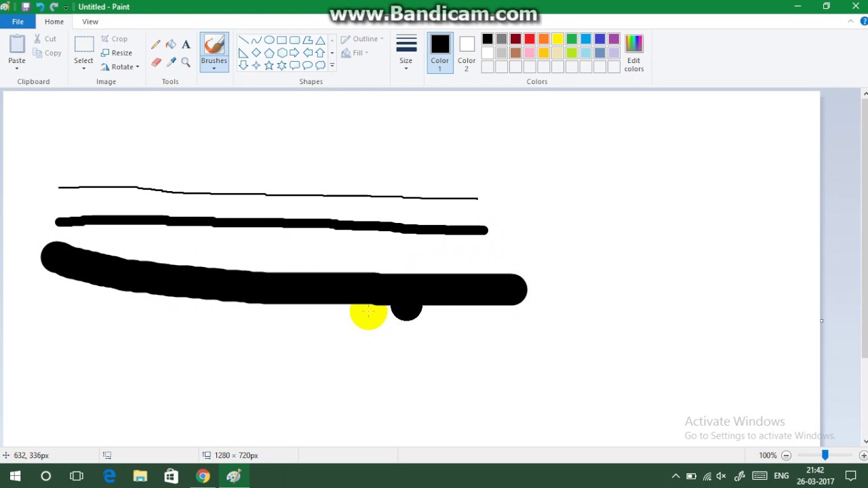Open Edit colors dialog
Viewport: 868px width, 488px height.
tap(634, 53)
